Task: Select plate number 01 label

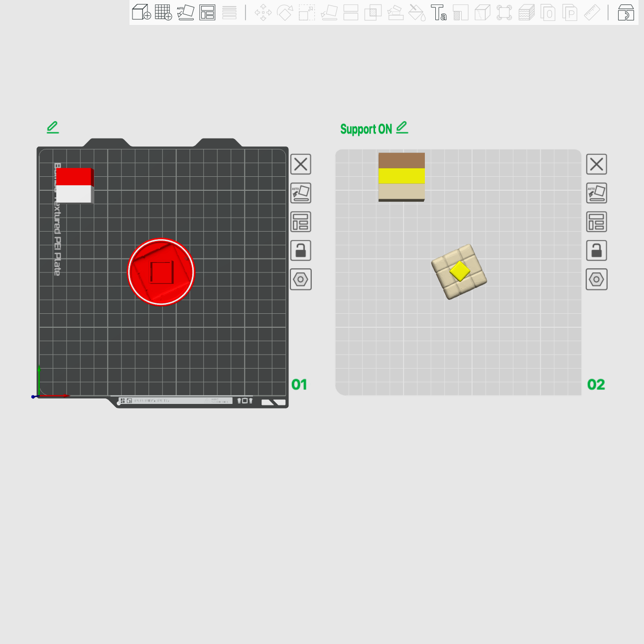Action: [x=299, y=385]
